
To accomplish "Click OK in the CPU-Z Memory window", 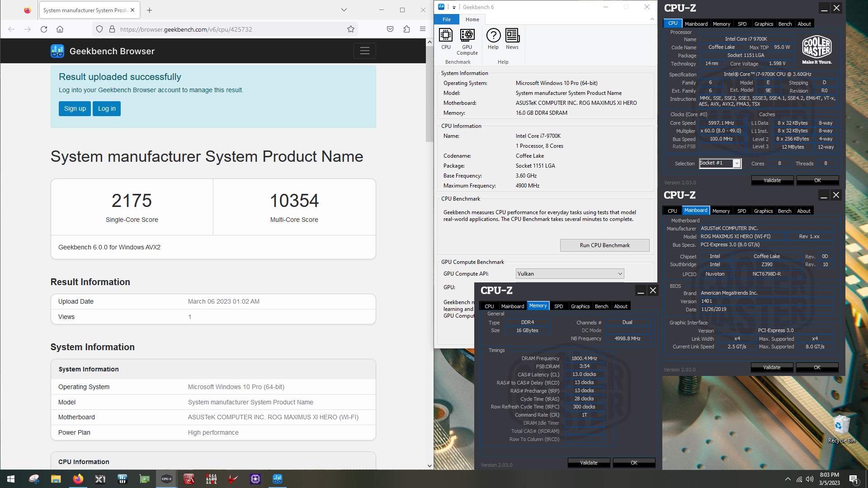I will tap(634, 463).
